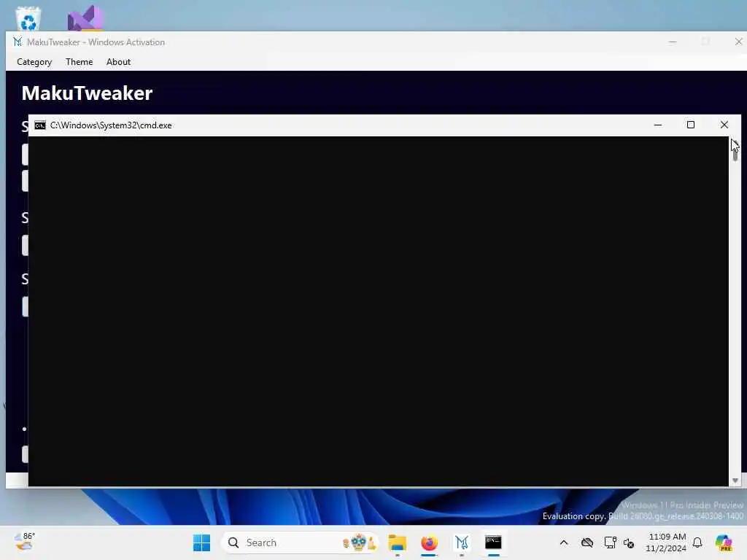Open Firefox from the taskbar

(429, 542)
